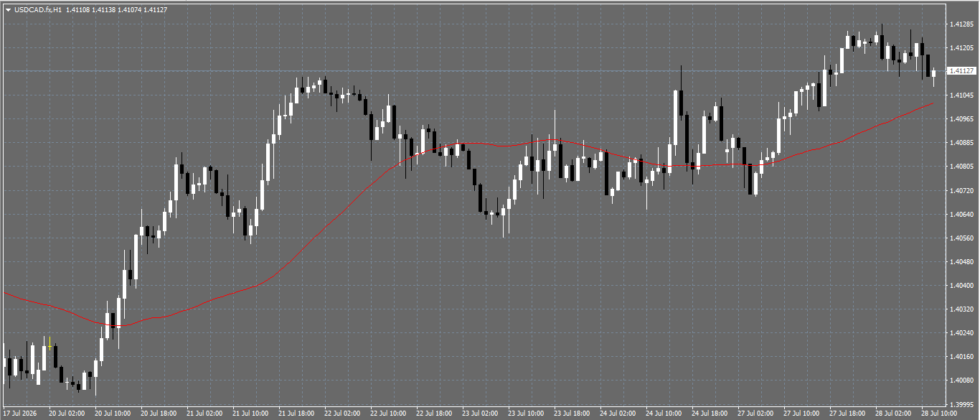Viewport: 980px width, 420px height.
Task: Click the 20 Jul 18:00 time label
Action: click(x=159, y=414)
